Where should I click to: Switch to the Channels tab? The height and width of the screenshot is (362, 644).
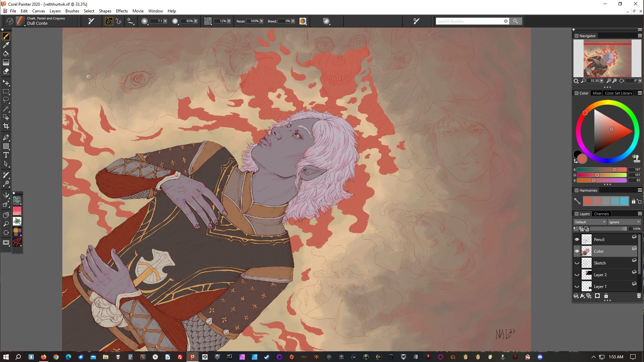pyautogui.click(x=601, y=214)
